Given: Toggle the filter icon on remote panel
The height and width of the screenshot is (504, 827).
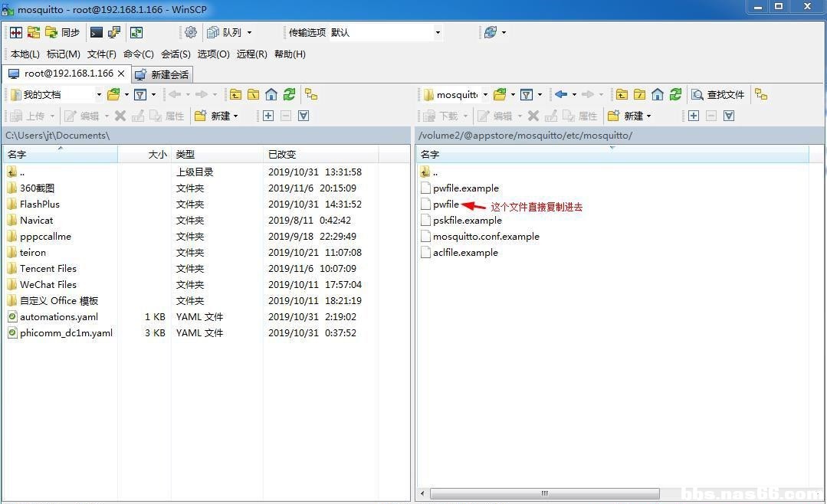Looking at the screenshot, I should click(525, 94).
